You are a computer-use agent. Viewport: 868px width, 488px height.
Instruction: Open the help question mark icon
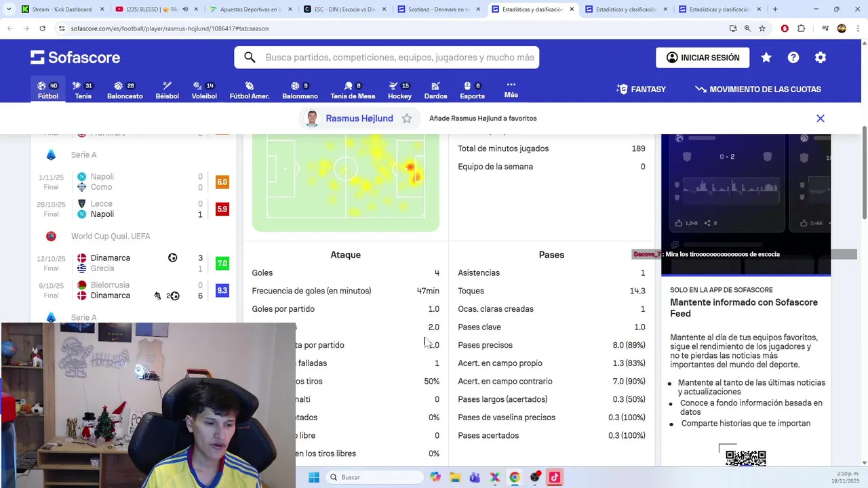793,58
